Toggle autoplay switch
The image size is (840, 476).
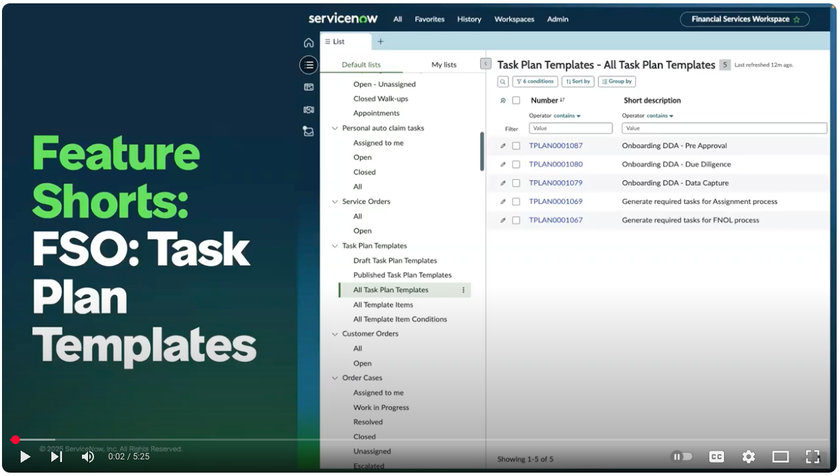tap(682, 457)
